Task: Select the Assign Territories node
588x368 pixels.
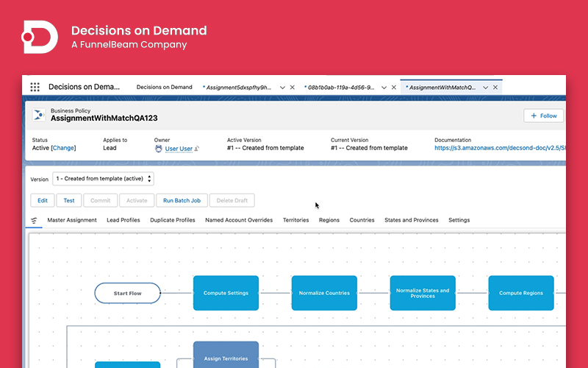Action: (x=226, y=355)
